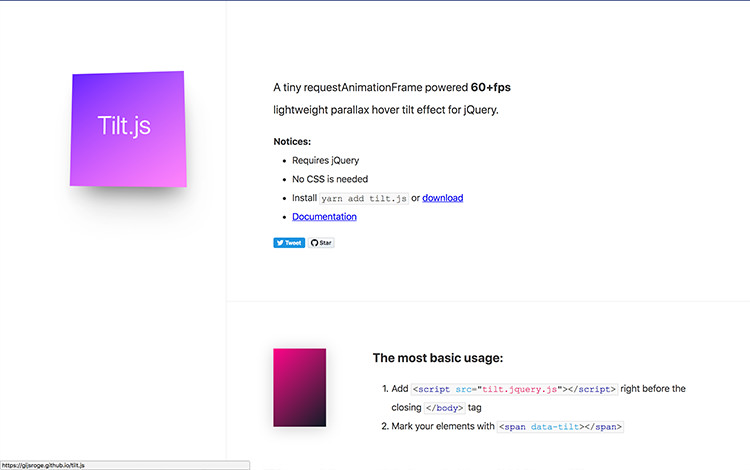The image size is (750, 470).
Task: Click the 'No CSS is needed' list item
Action: (330, 179)
